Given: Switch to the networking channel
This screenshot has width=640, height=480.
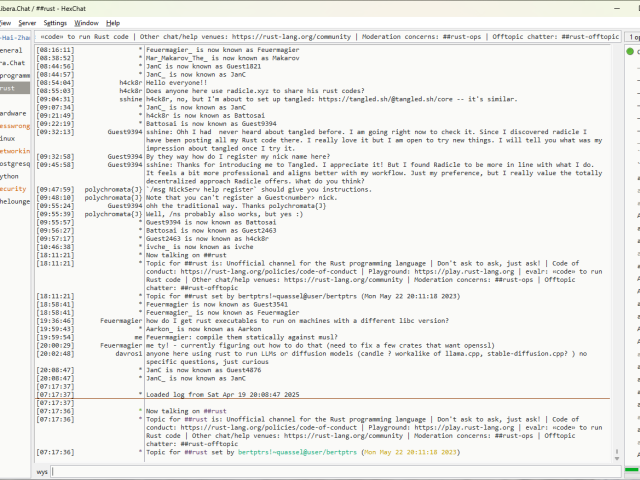Looking at the screenshot, I should point(14,151).
